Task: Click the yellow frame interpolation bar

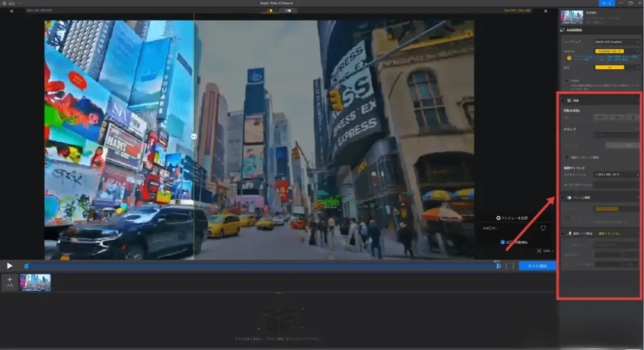Action: click(607, 209)
